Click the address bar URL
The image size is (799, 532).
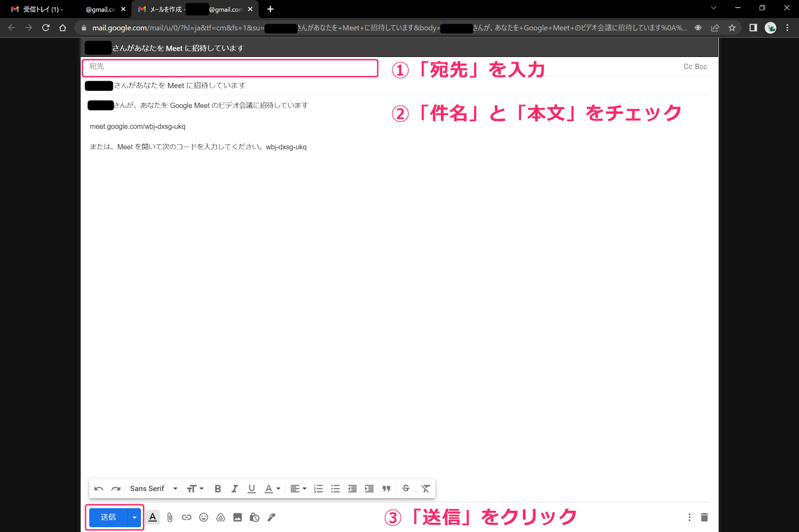[390, 28]
